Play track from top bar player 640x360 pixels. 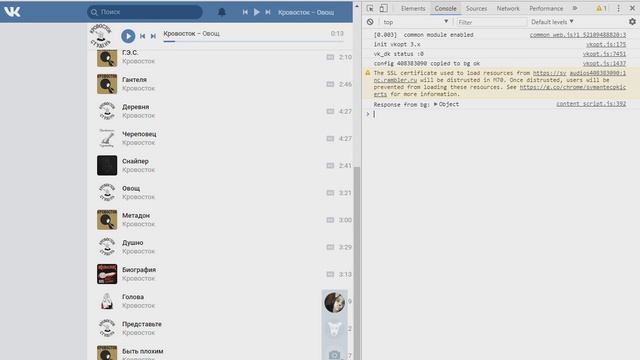tap(256, 12)
